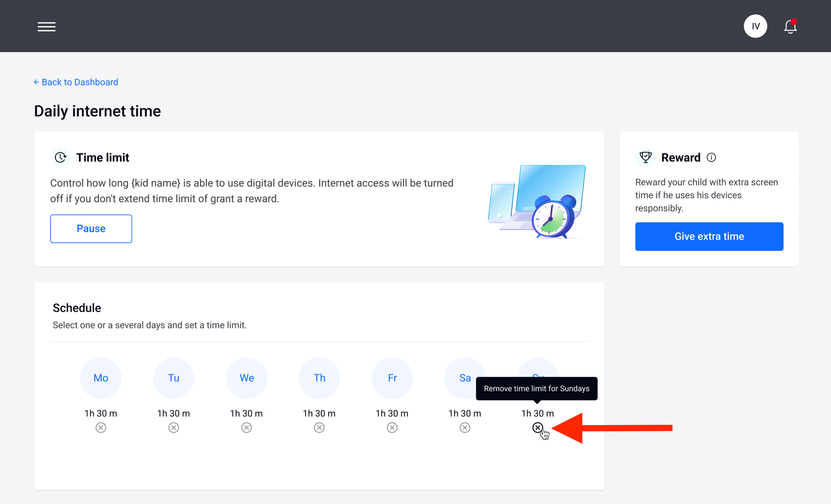Remove time limit for Saturdays

[x=464, y=427]
